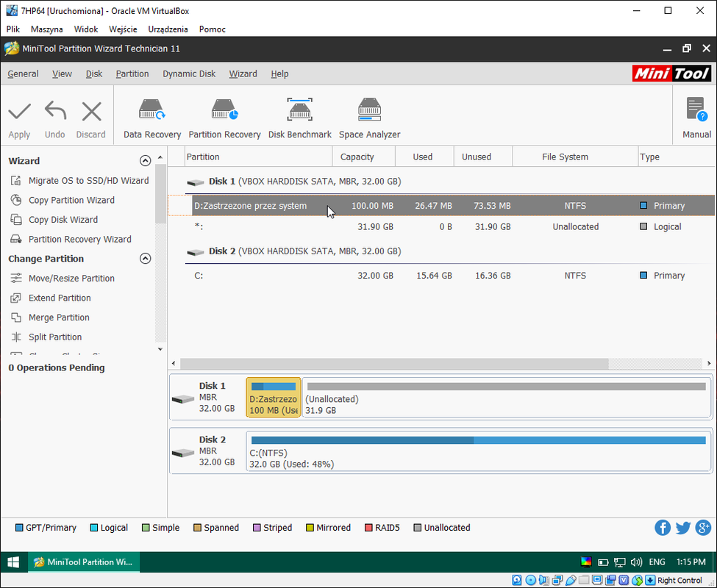Open the Disk menu

(94, 74)
